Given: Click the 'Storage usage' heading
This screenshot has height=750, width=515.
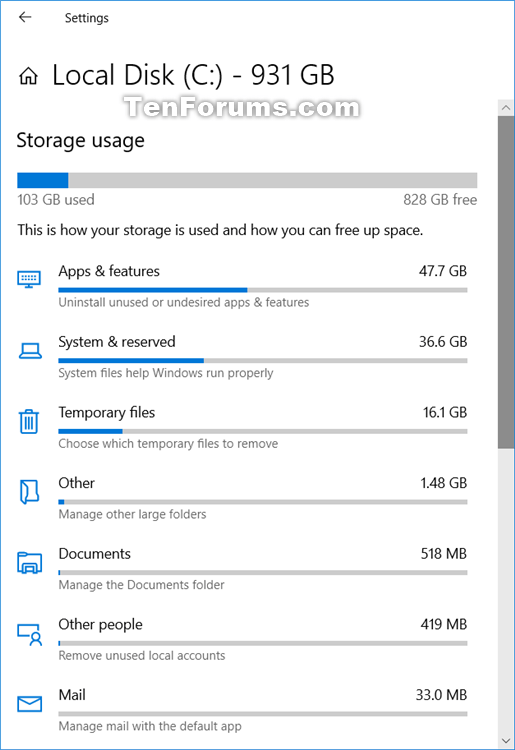Looking at the screenshot, I should point(80,141).
